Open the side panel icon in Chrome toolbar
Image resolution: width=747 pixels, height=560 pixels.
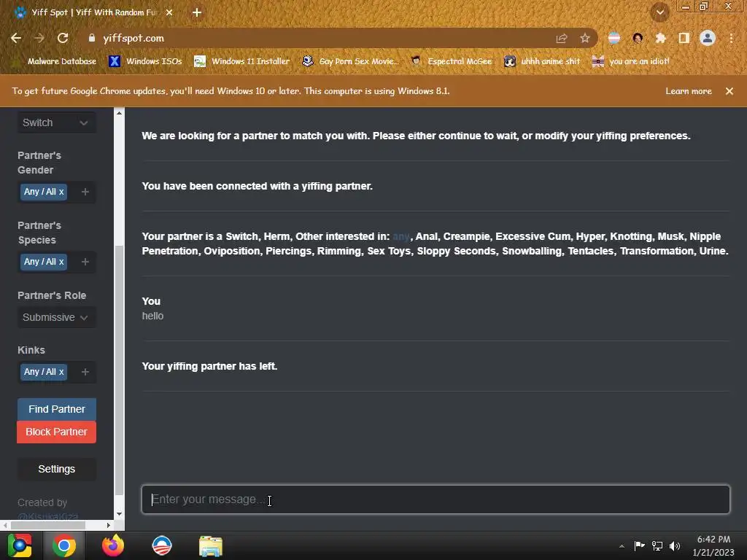[x=684, y=38]
